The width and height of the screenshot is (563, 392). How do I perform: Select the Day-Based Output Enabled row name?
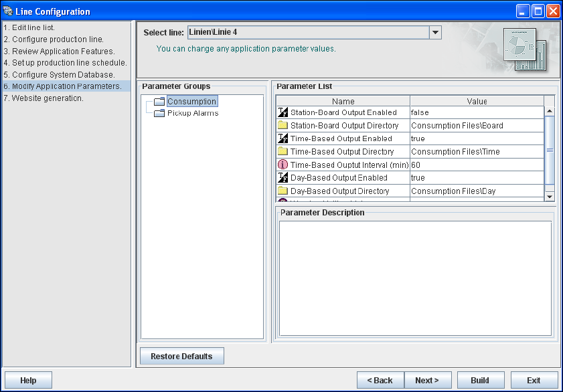tap(339, 177)
